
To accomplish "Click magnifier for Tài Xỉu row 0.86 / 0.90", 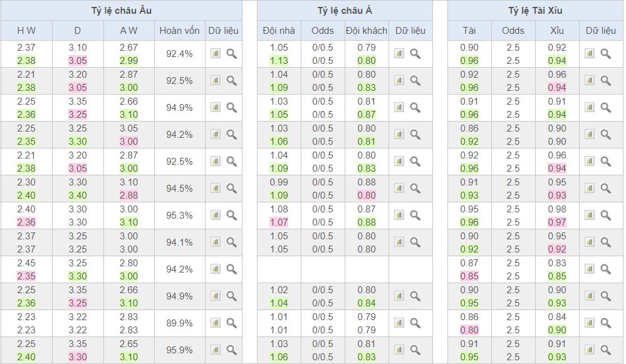I will [x=605, y=134].
